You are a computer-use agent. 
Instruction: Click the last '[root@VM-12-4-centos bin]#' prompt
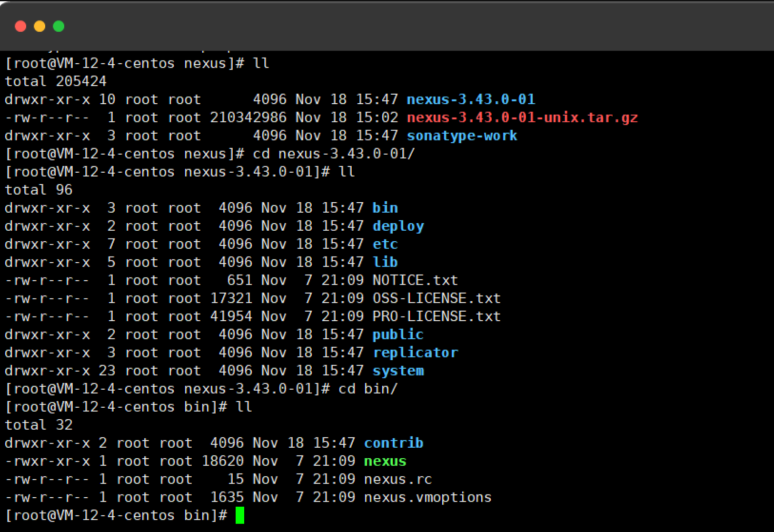click(x=116, y=515)
